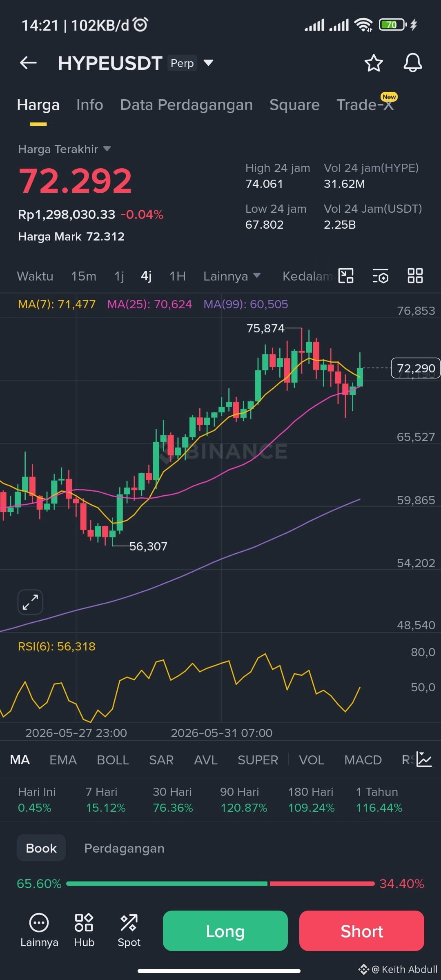This screenshot has width=441, height=980.
Task: Toggle the EMA indicator
Action: 63,759
